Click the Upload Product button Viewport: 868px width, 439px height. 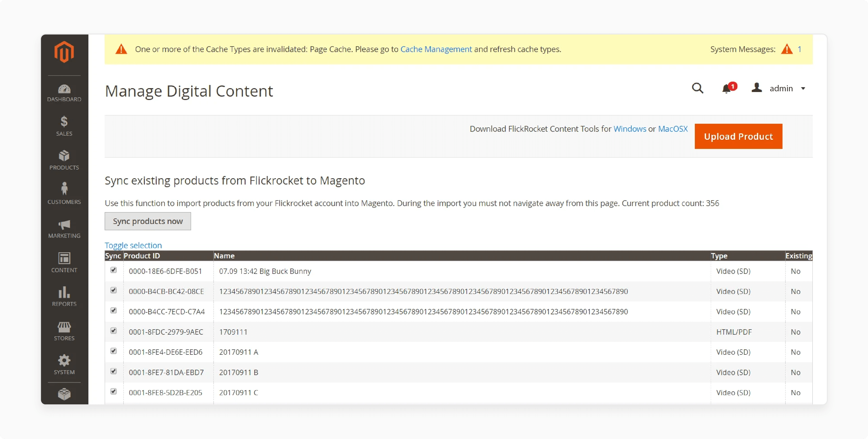pos(738,137)
